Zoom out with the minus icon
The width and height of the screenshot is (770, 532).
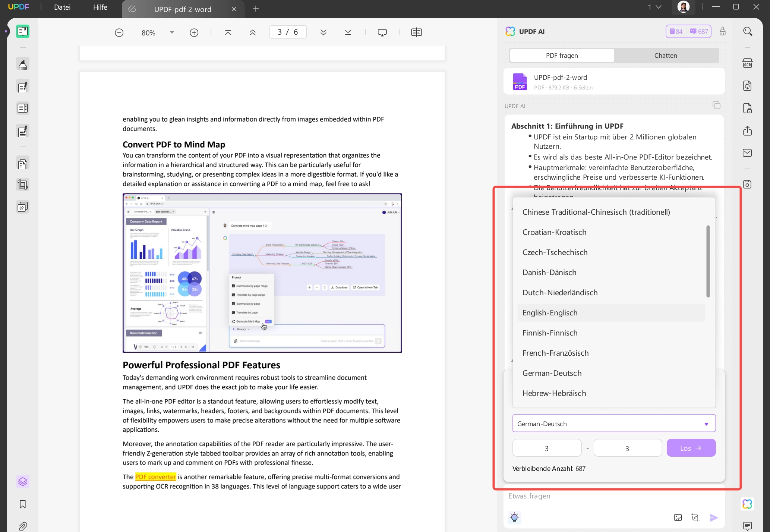(x=119, y=32)
